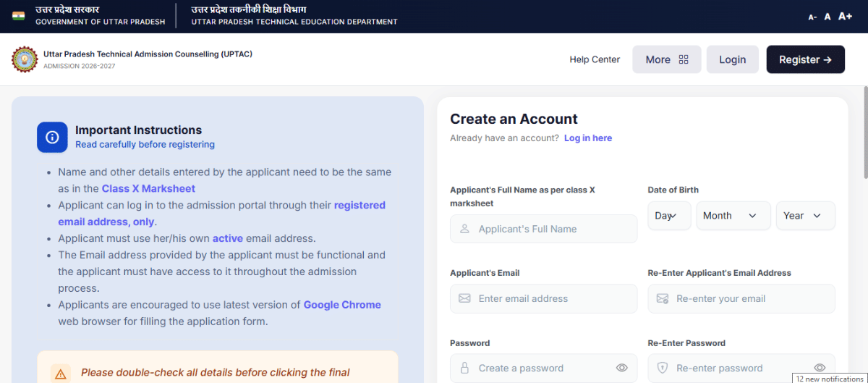Click the grid icon in More button
This screenshot has height=383, width=868.
tap(684, 59)
